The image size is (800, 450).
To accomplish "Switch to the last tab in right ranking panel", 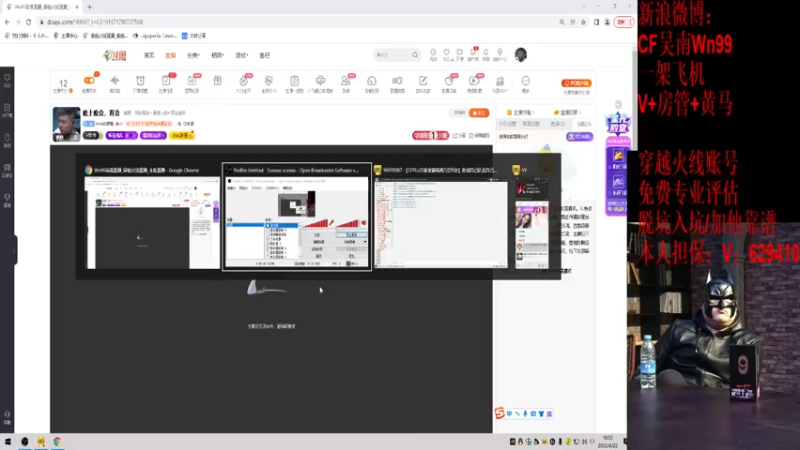I will click(583, 124).
